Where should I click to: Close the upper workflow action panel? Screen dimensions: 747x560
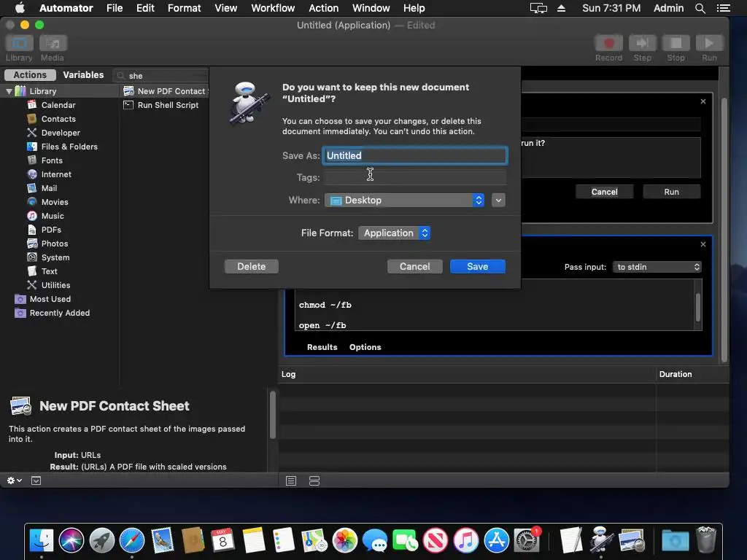[703, 101]
